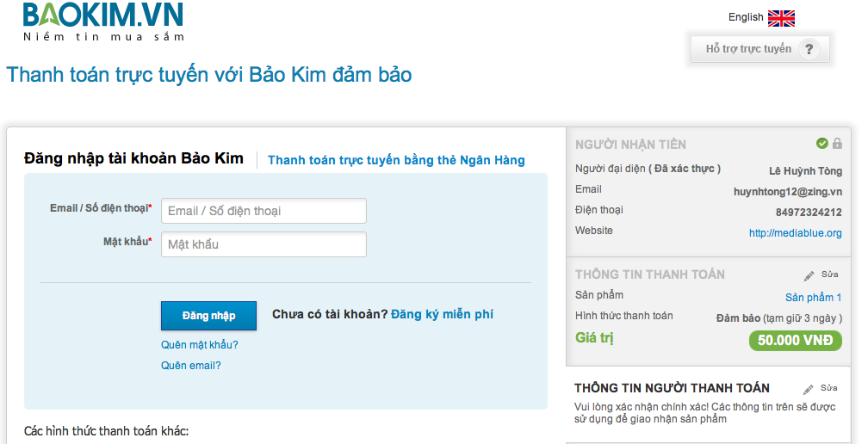The width and height of the screenshot is (868, 444).
Task: Open the mediablue.org website link
Action: point(795,233)
